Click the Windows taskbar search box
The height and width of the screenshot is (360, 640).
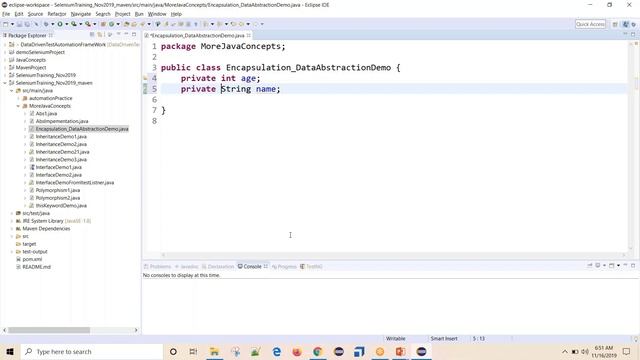pyautogui.click(x=91, y=351)
